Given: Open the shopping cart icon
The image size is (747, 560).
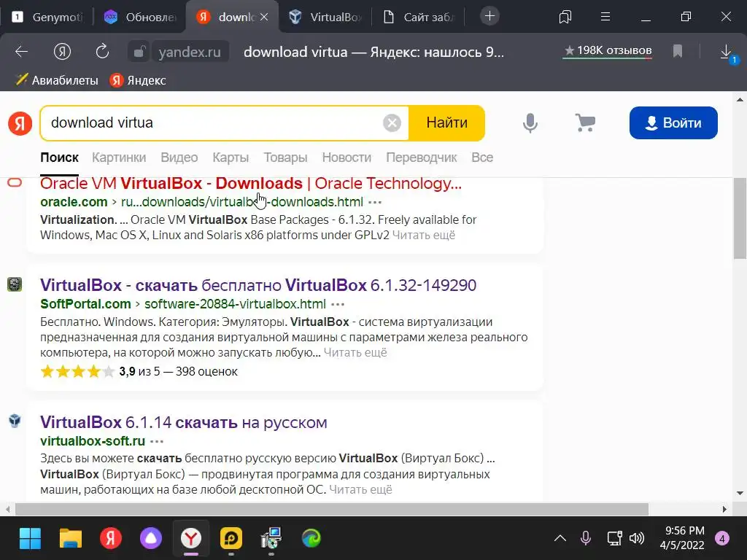Looking at the screenshot, I should tap(585, 122).
